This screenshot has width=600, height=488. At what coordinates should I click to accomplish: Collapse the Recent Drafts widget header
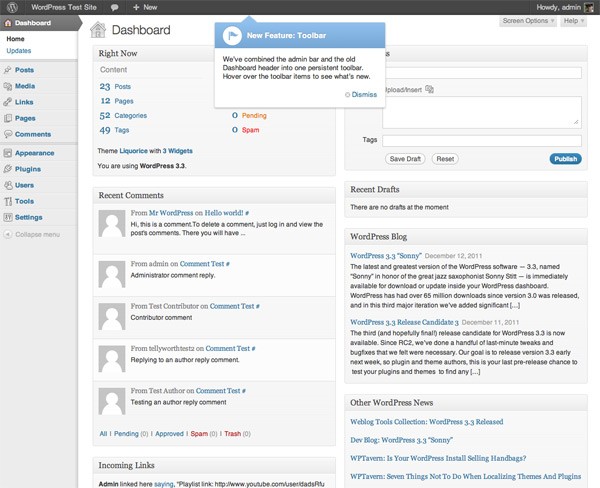coord(466,189)
